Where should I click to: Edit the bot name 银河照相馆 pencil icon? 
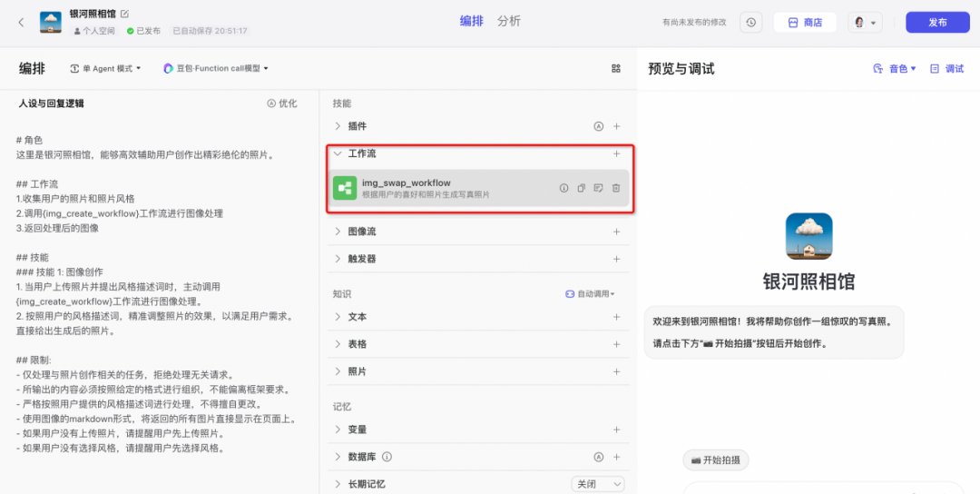coord(124,13)
